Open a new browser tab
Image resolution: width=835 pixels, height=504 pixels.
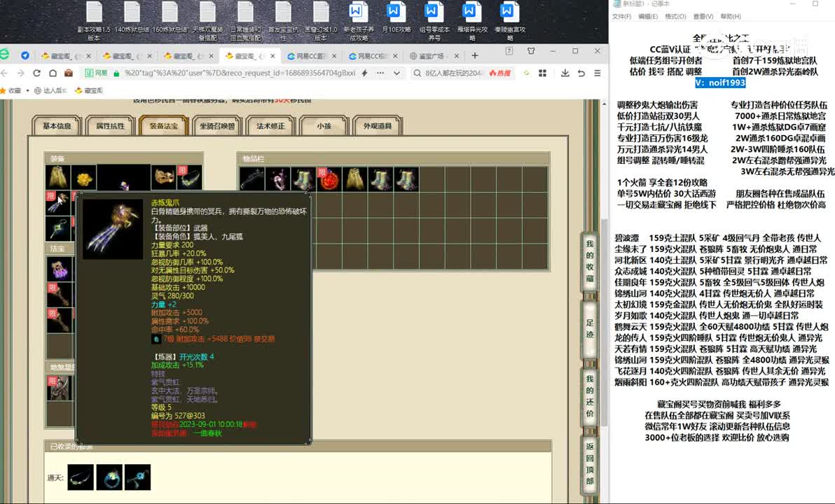(x=474, y=55)
